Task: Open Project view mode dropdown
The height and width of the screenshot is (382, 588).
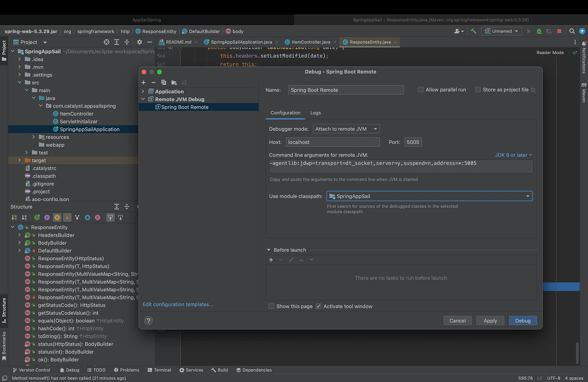Action: [x=45, y=42]
